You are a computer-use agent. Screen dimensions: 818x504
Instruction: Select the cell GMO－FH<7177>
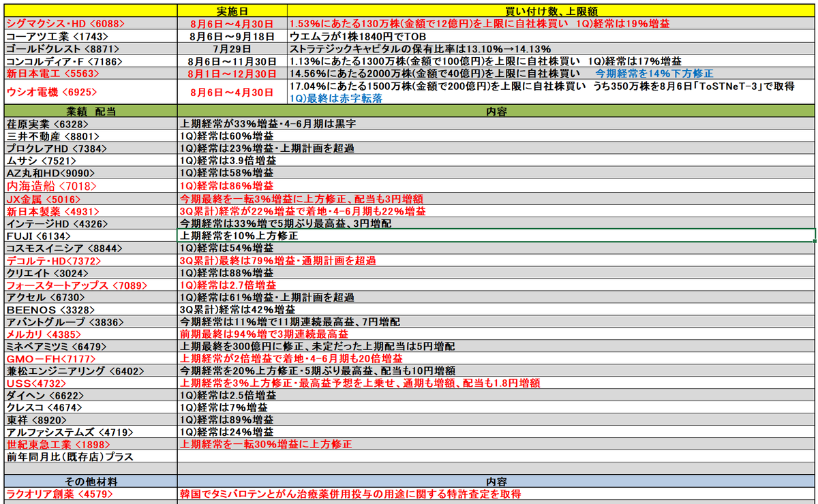[90, 358]
